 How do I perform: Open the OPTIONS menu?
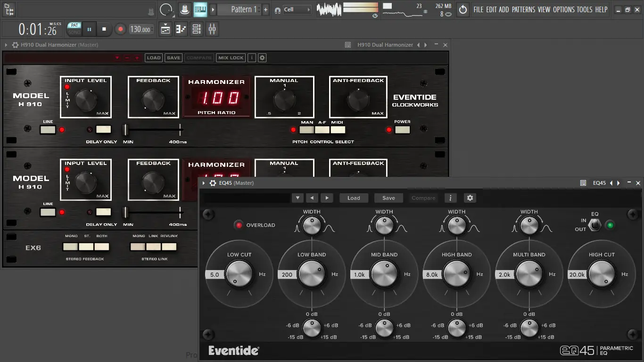pos(564,9)
